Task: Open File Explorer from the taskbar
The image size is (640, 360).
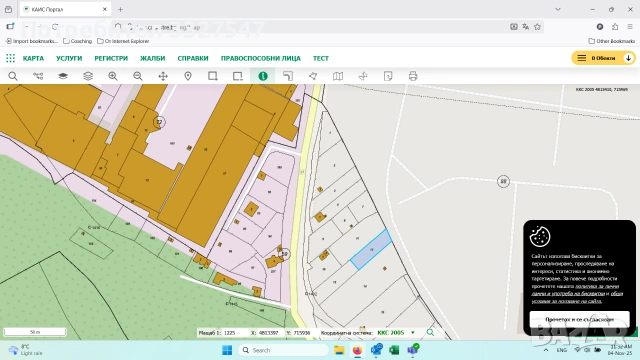Action: pos(339,350)
